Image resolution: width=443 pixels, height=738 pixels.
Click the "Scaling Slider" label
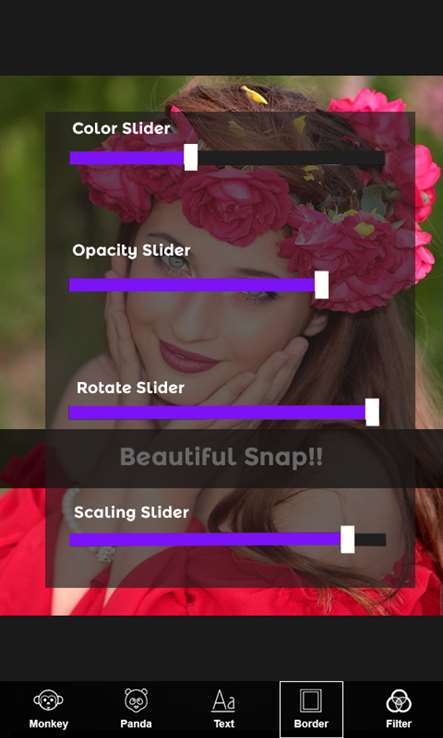131,513
